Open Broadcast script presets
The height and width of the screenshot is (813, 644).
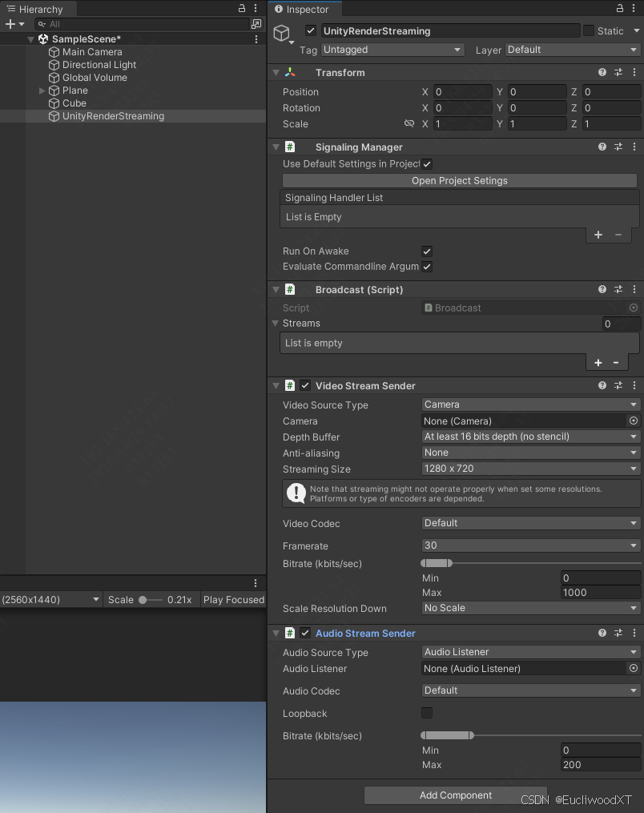(x=618, y=289)
